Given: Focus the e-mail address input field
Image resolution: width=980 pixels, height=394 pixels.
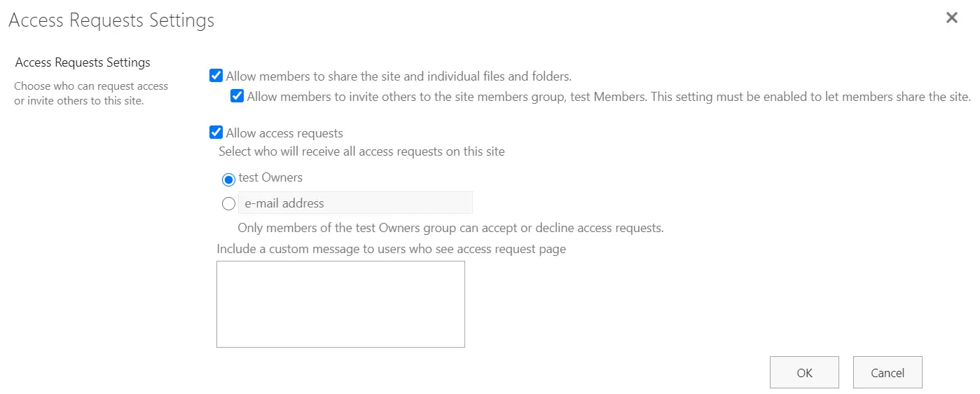Looking at the screenshot, I should coord(355,203).
